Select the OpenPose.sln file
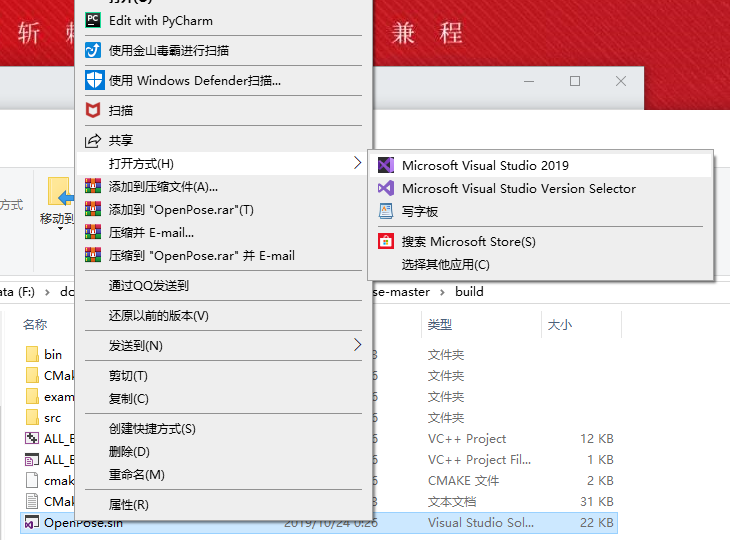Viewport: 730px width, 540px height. pos(319,523)
